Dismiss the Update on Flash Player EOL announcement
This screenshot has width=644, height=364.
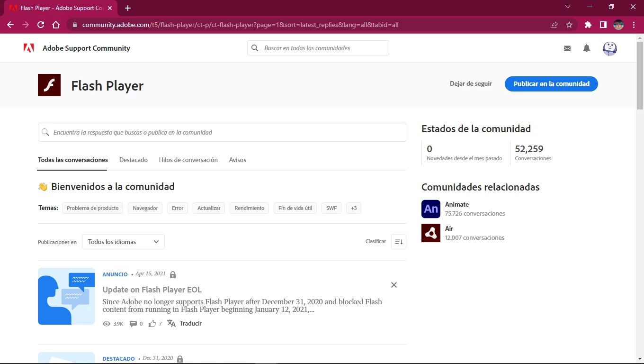coord(394,285)
